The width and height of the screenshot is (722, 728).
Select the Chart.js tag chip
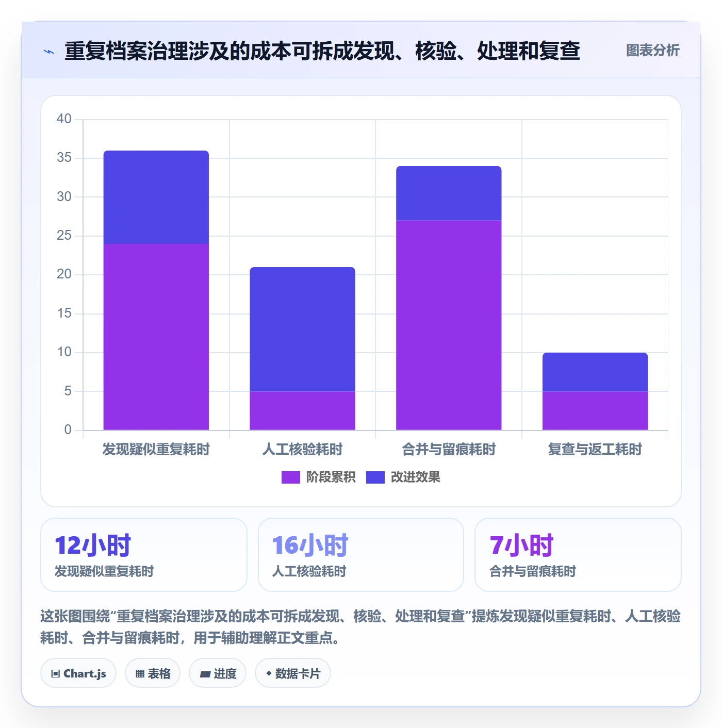tap(78, 673)
